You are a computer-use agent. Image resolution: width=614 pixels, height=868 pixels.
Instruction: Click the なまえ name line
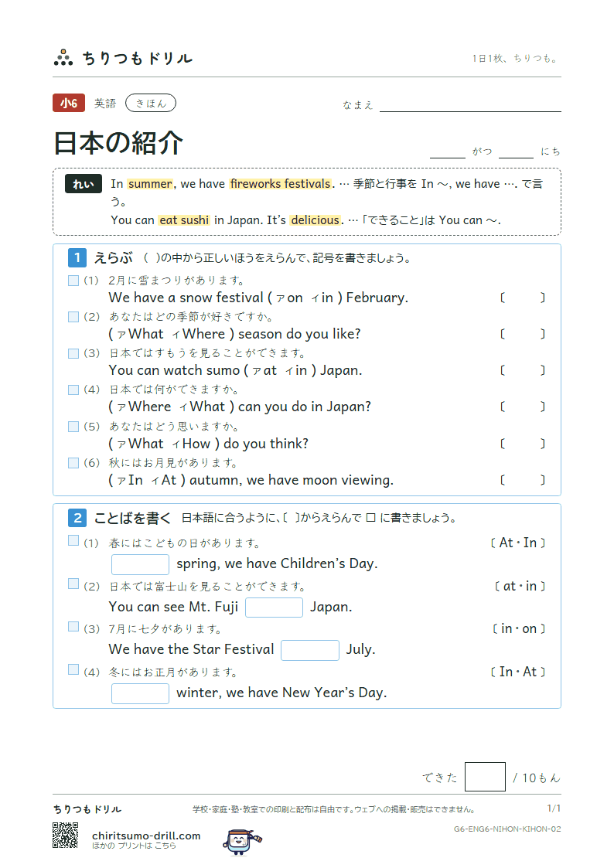470,105
